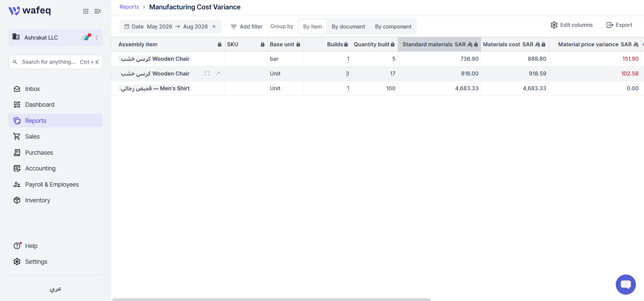
Task: Toggle lock on Assembly item column
Action: (x=220, y=45)
